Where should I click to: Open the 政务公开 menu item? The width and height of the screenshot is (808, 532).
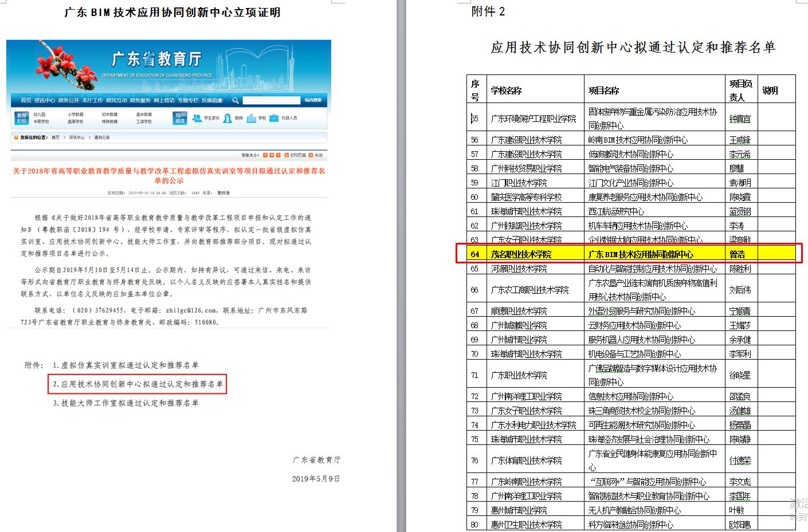[68, 101]
